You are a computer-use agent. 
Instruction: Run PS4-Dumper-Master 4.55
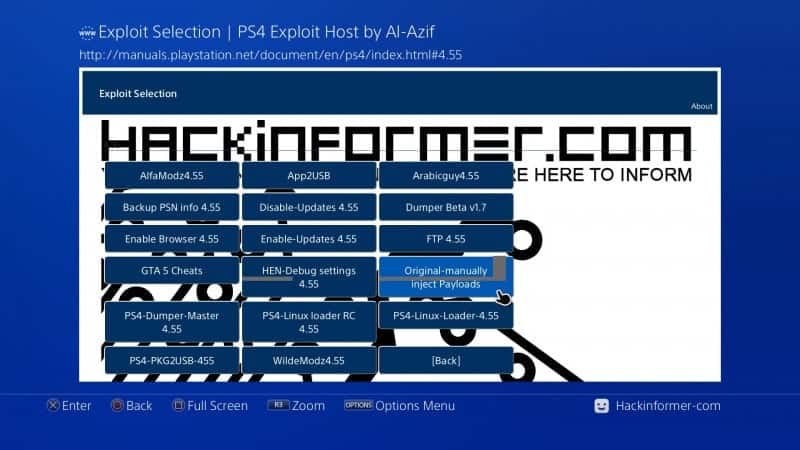pos(171,322)
